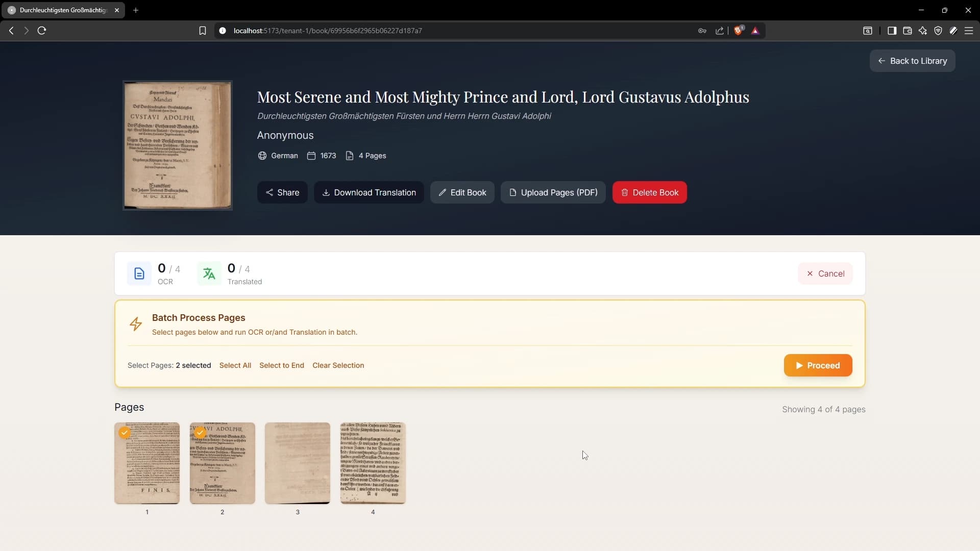Open saved passwords with the key icon
Screen dimensions: 980x551
[x=702, y=31]
